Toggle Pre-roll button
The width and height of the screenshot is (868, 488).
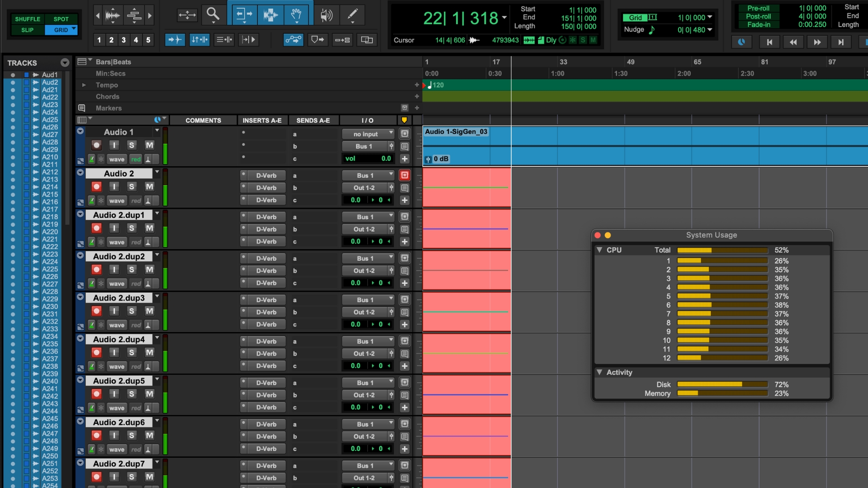click(x=758, y=8)
